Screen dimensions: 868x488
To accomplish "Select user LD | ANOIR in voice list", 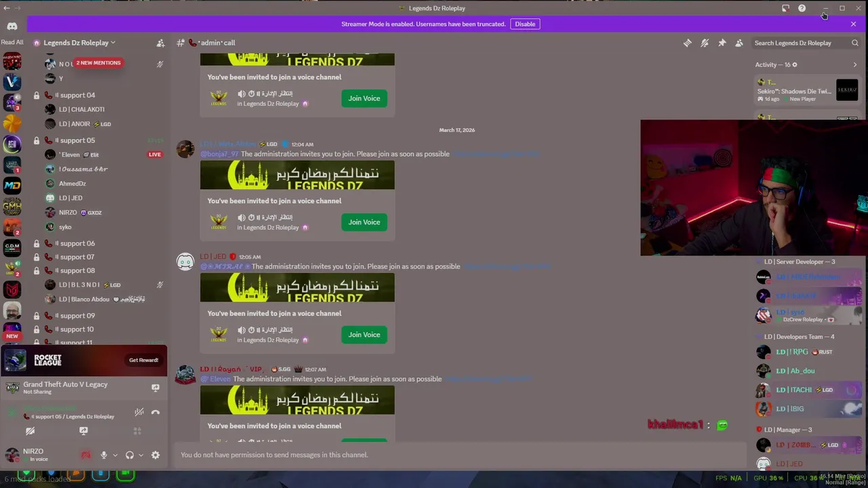I will click(x=78, y=124).
